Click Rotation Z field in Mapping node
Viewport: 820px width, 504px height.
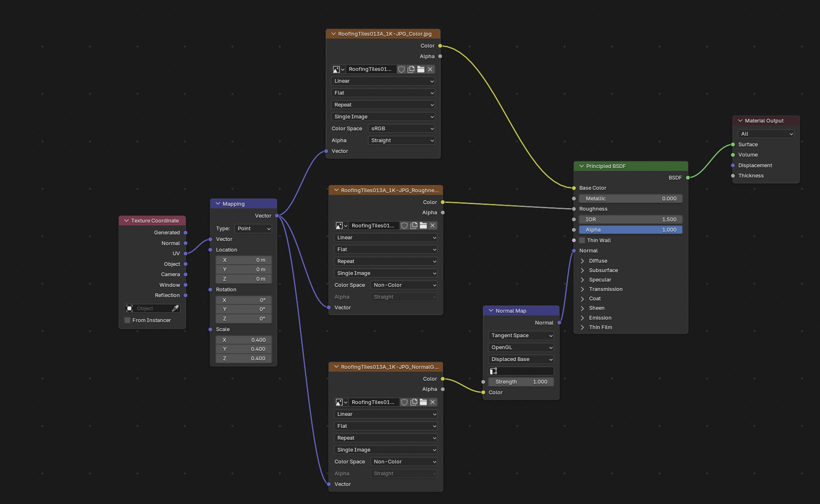coord(244,319)
